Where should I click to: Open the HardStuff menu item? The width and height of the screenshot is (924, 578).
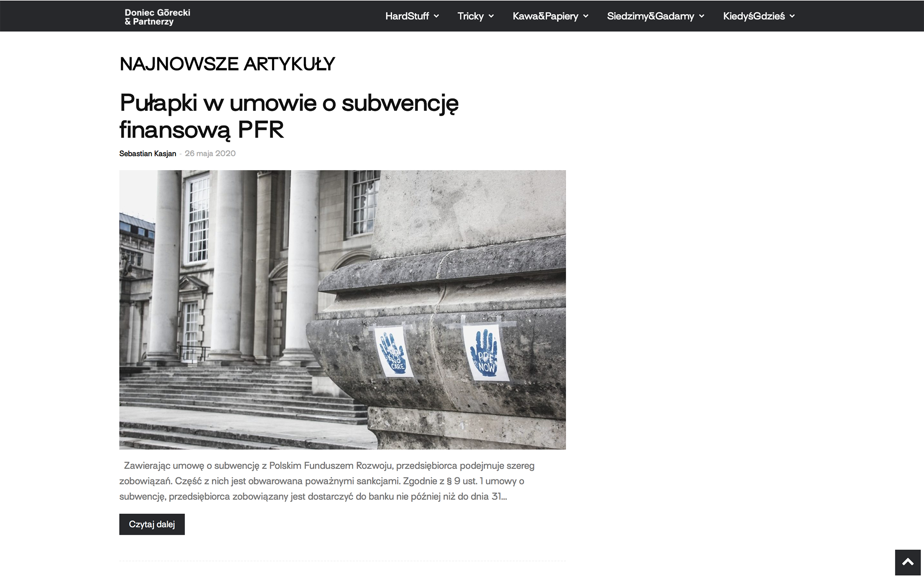(x=407, y=16)
